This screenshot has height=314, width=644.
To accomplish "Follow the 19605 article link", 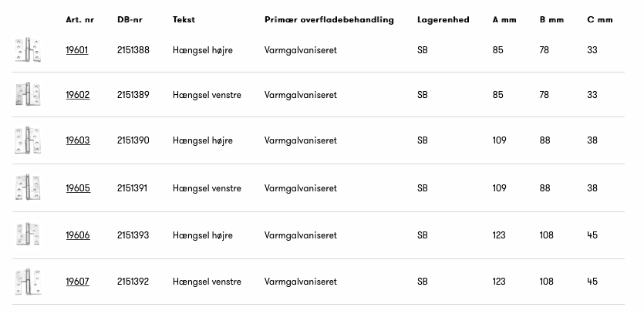I will (77, 187).
